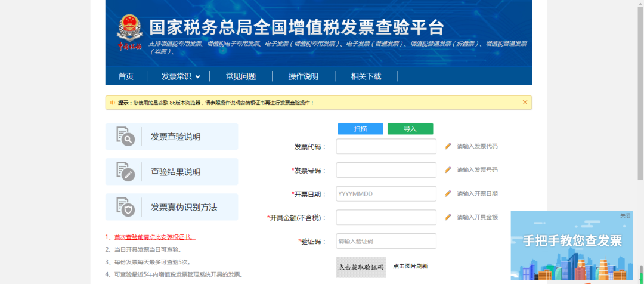This screenshot has height=284, width=644.
Task: Open the 发票常识 menu item
Action: 177,76
